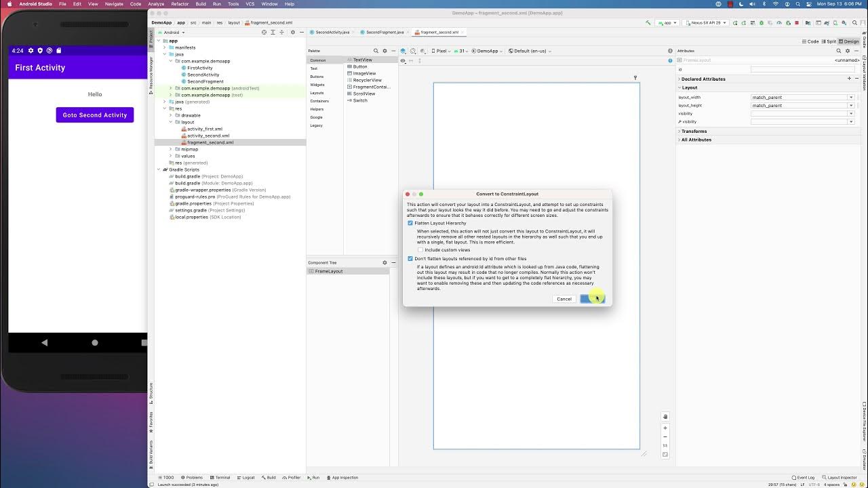Screen dimensions: 868x488
Task: Open the DemoApp theme dropdown
Action: click(x=488, y=51)
